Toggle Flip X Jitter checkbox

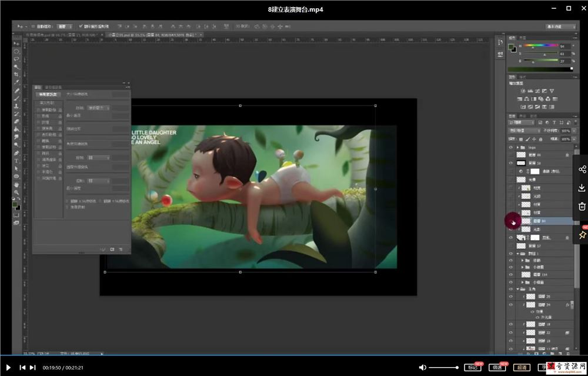click(68, 201)
